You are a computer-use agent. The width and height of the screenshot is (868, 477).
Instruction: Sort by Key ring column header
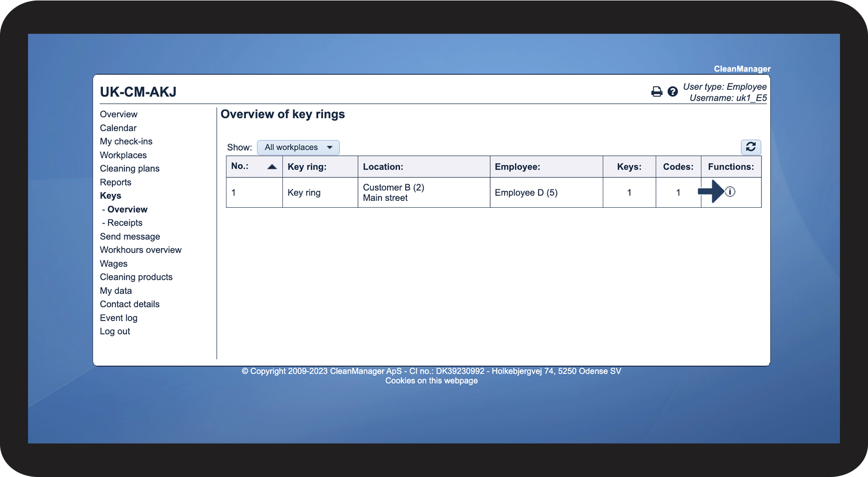click(307, 167)
